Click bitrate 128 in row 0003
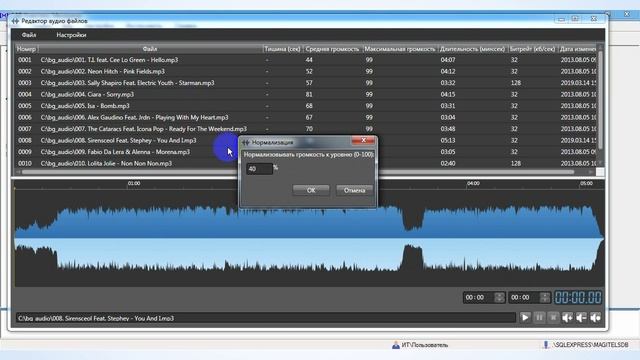The height and width of the screenshot is (360, 640). click(516, 83)
